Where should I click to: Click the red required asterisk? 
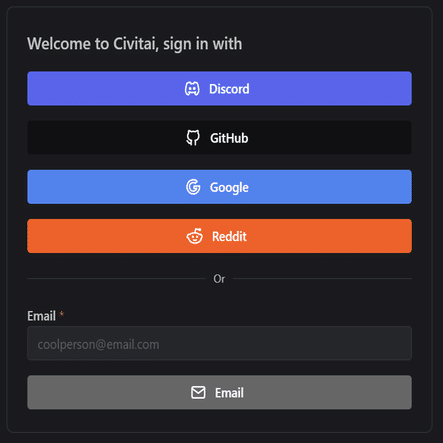[61, 314]
